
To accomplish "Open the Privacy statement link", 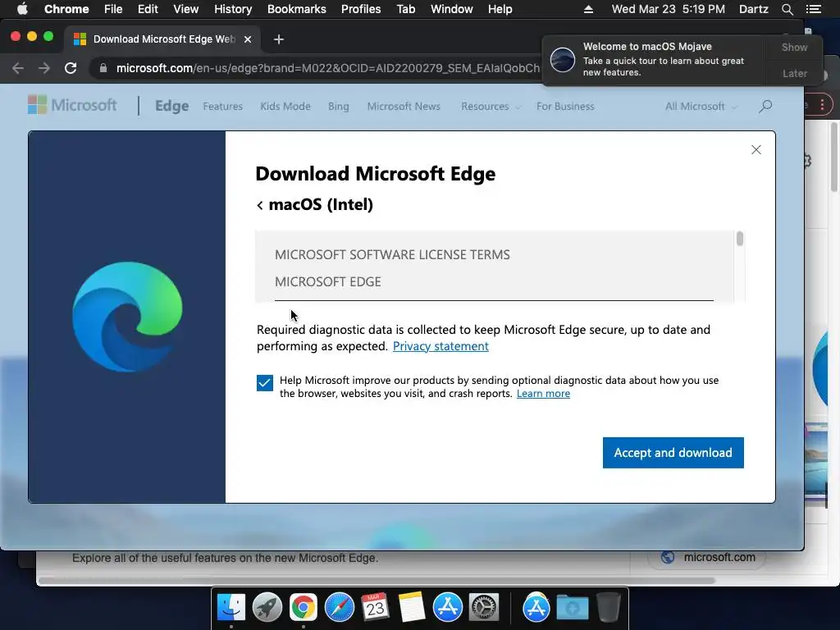I will (x=441, y=346).
